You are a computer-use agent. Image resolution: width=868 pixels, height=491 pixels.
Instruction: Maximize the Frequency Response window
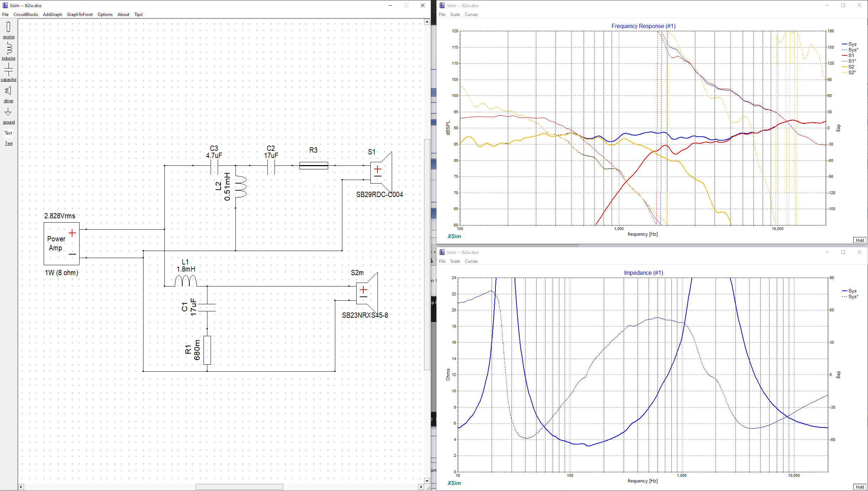(x=843, y=5)
